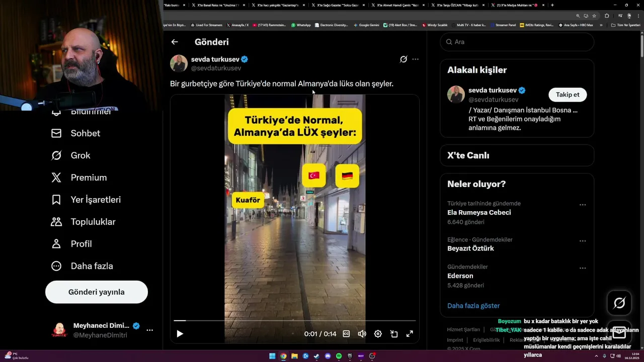Open Grok icon beside sevda turkusev post
The height and width of the screenshot is (362, 644).
click(404, 59)
